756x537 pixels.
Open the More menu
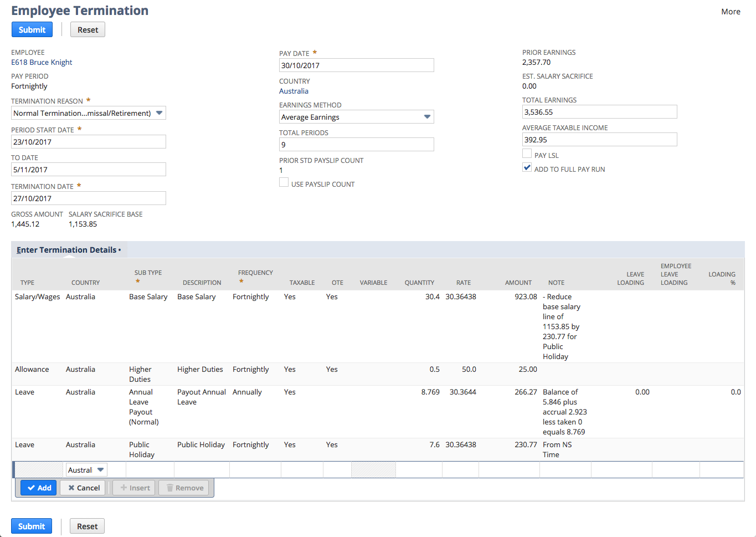[731, 11]
